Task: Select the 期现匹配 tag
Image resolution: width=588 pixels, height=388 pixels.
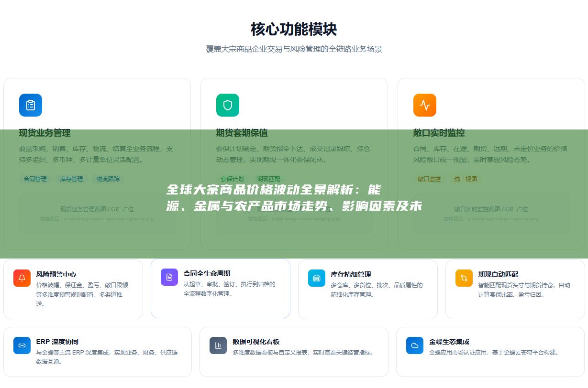Action: pos(269,179)
